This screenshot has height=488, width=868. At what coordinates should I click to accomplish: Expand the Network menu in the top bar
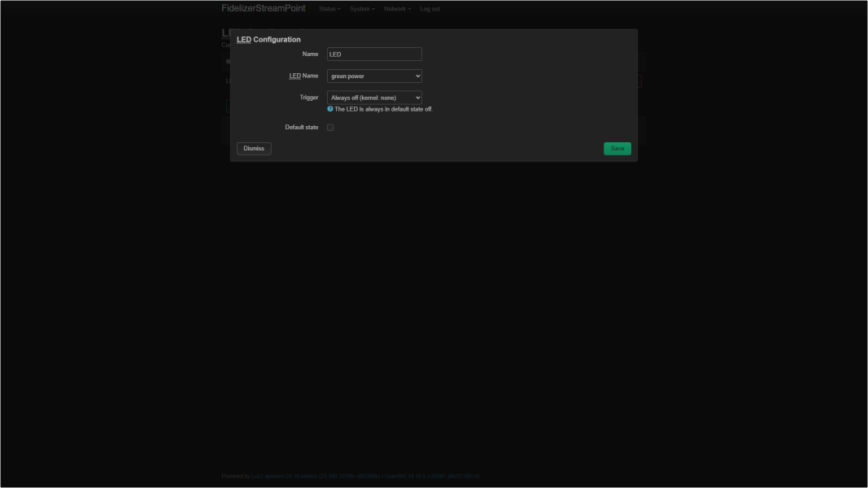pyautogui.click(x=397, y=9)
